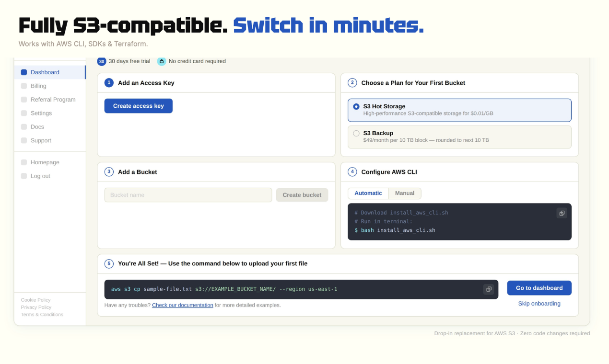
Task: Switch to the Automatic tab
Action: click(368, 193)
